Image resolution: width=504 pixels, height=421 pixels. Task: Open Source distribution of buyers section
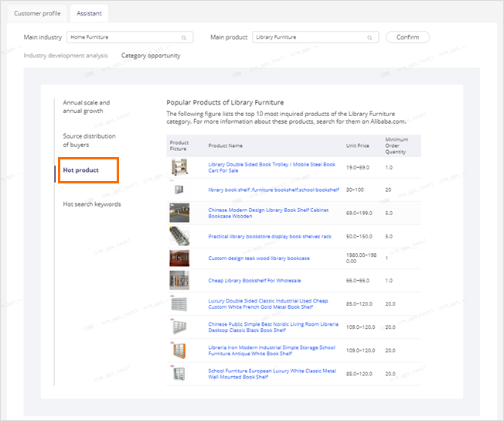tap(89, 140)
